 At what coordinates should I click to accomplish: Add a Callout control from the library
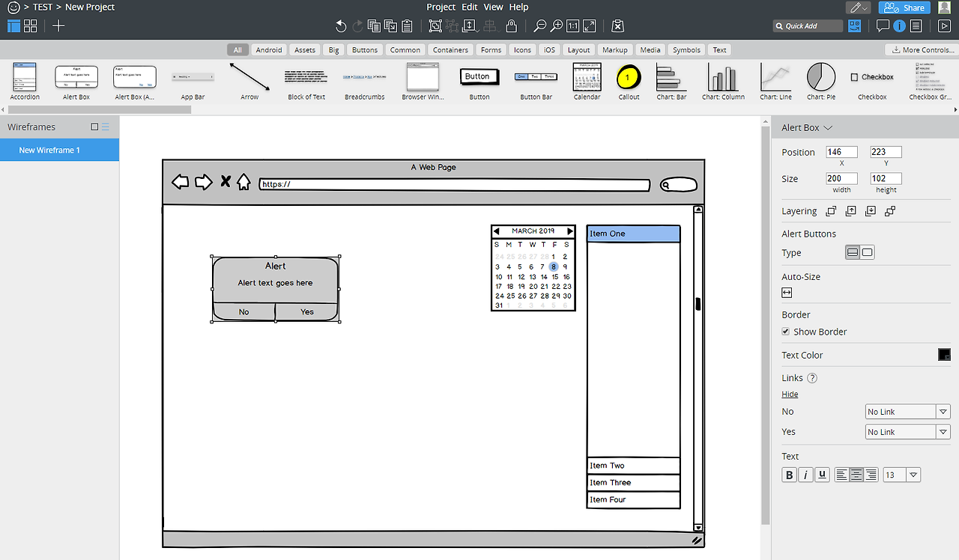pyautogui.click(x=629, y=82)
